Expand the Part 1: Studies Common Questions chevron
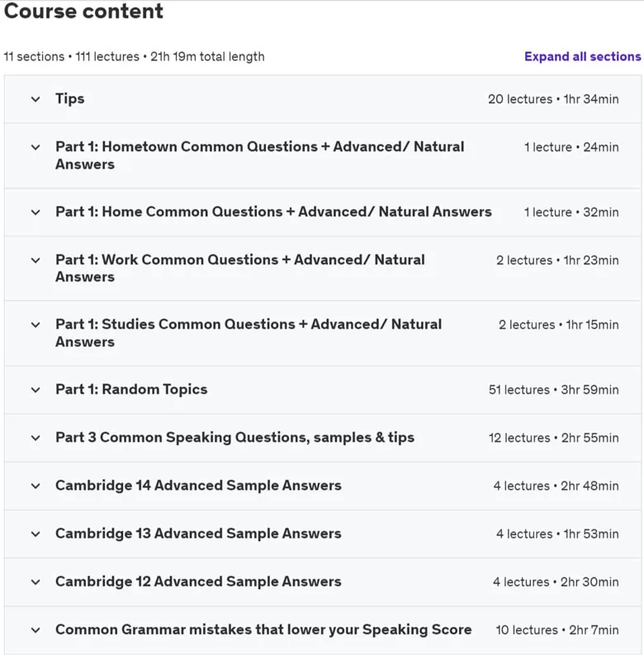 36,325
